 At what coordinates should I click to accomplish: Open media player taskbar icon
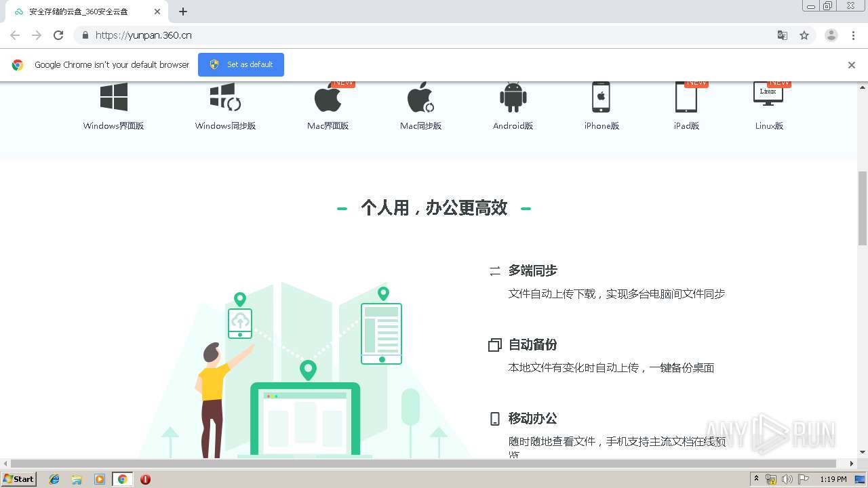pyautogui.click(x=100, y=479)
